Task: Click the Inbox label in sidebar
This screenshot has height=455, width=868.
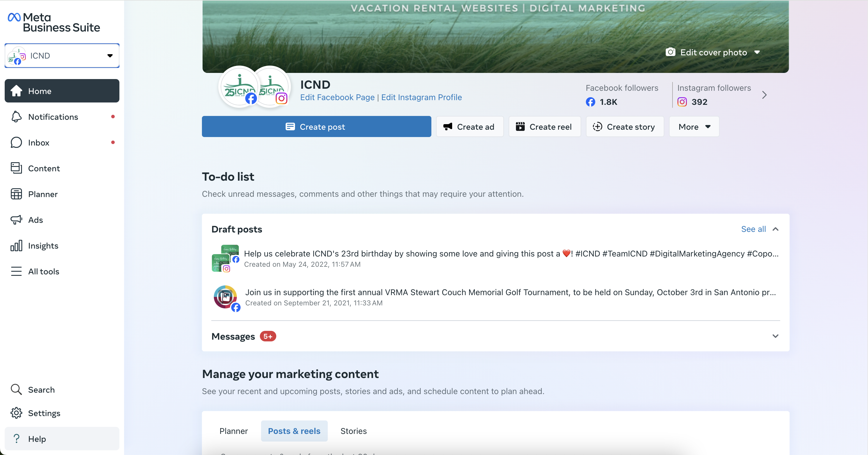Action: pos(39,143)
